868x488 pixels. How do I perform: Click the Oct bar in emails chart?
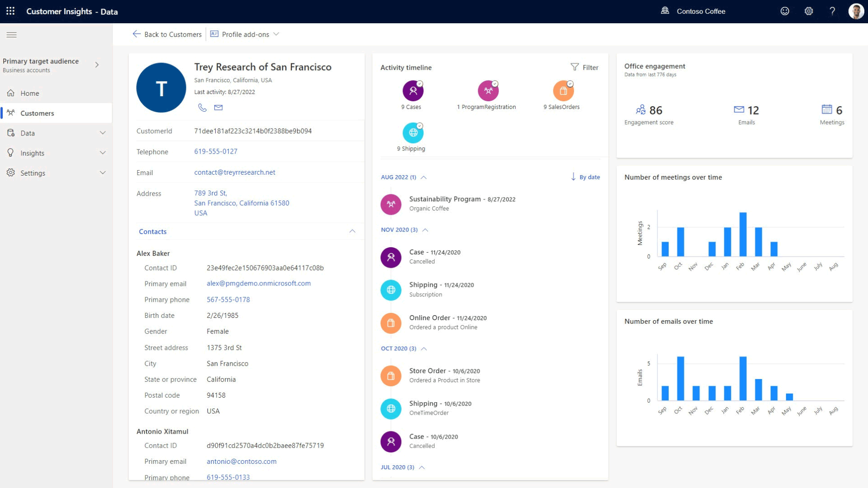tap(681, 379)
